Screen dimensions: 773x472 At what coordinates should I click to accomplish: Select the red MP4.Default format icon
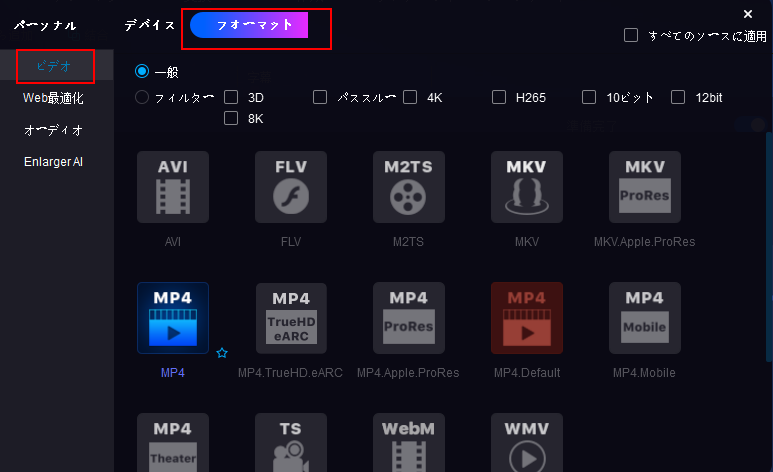[527, 318]
